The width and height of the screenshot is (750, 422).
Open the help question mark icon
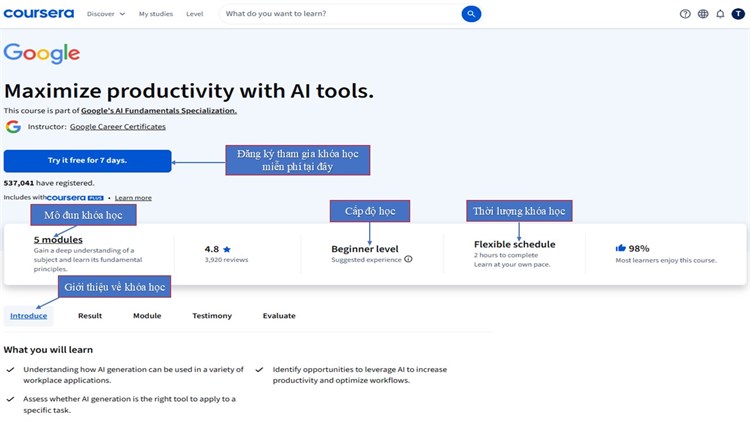click(x=685, y=14)
